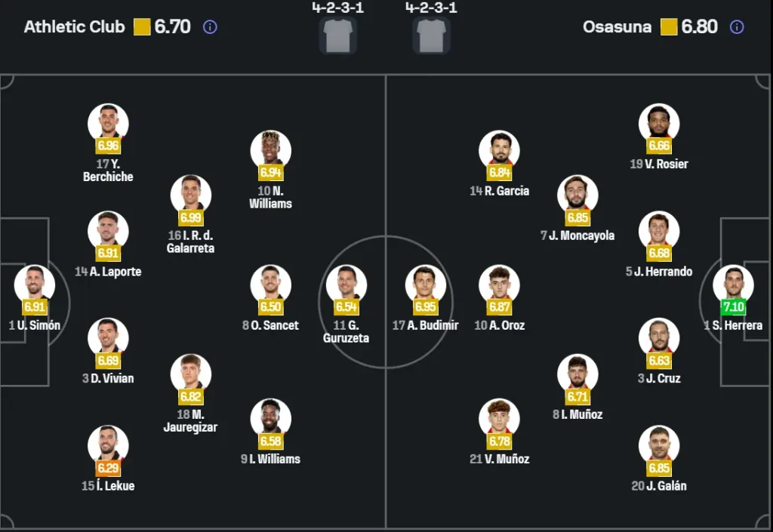This screenshot has width=773, height=532.
Task: Click the Osasuna team name
Action: pos(617,27)
